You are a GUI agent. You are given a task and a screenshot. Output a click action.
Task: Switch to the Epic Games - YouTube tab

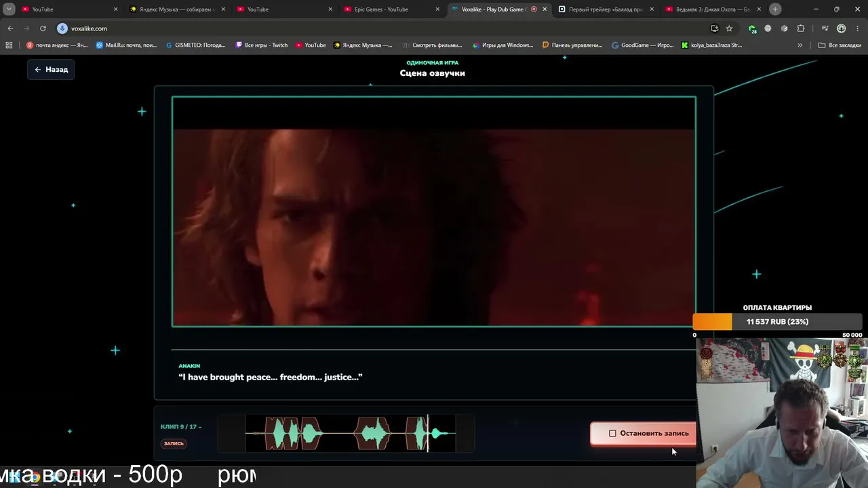(392, 9)
